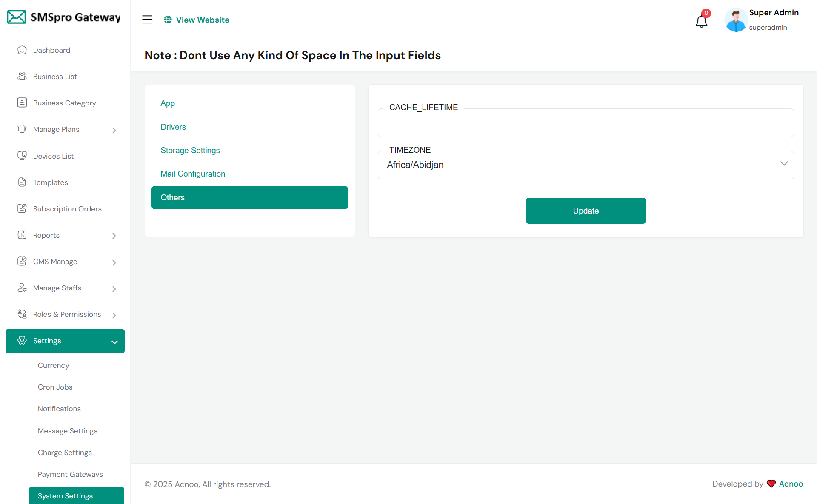Click the Templates sidebar icon

tap(22, 182)
